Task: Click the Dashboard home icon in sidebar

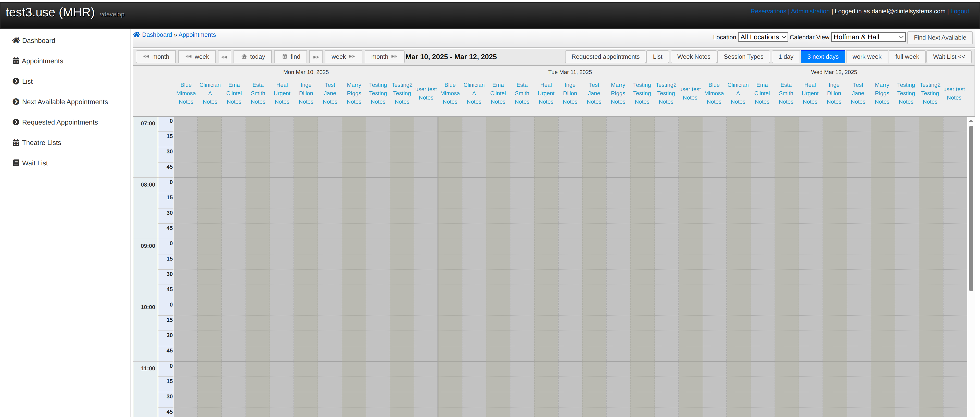Action: (16, 40)
